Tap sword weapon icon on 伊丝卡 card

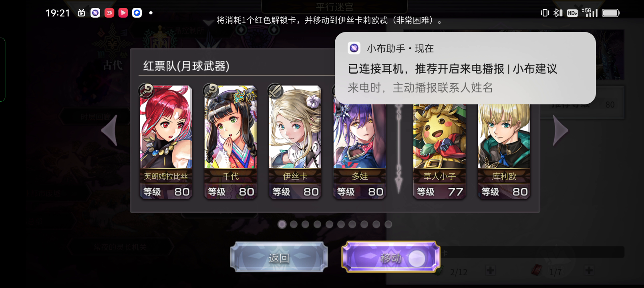(275, 91)
